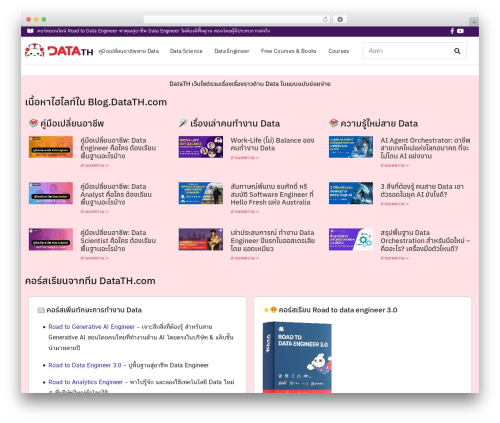
Task: Click the Road to Data Engineer 3.0 box image
Action: tap(297, 357)
